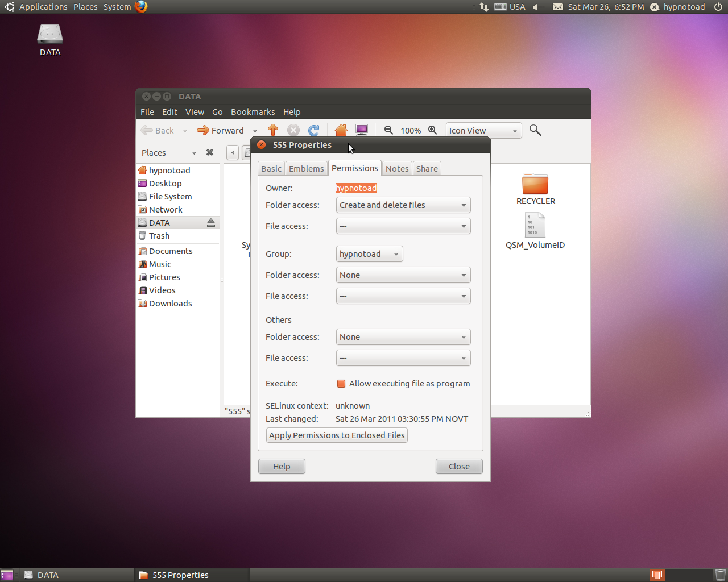Open search with magnifying glass icon

pos(535,130)
